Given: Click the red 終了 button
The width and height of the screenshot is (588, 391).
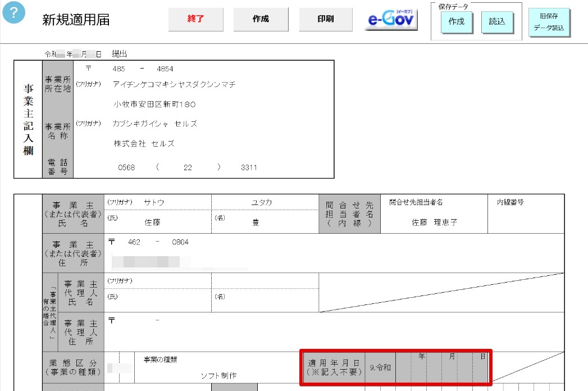Looking at the screenshot, I should point(195,19).
